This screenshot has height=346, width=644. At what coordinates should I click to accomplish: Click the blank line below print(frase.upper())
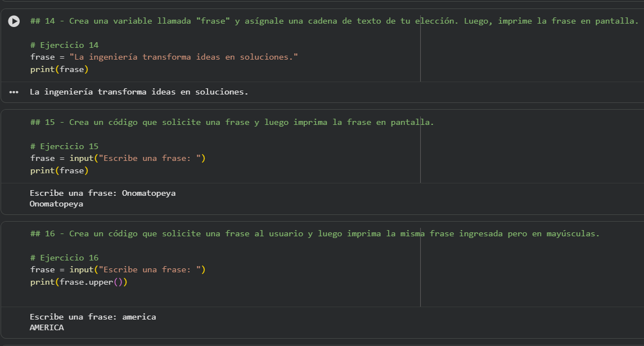click(x=169, y=294)
